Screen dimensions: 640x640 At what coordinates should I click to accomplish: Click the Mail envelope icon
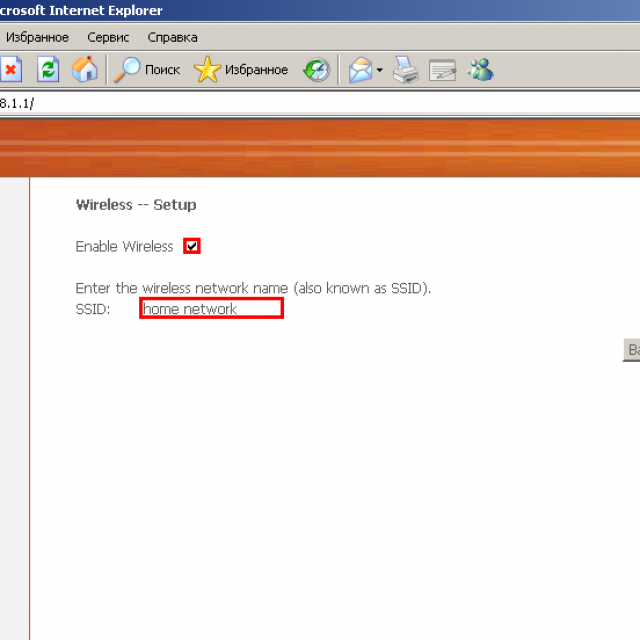[360, 70]
